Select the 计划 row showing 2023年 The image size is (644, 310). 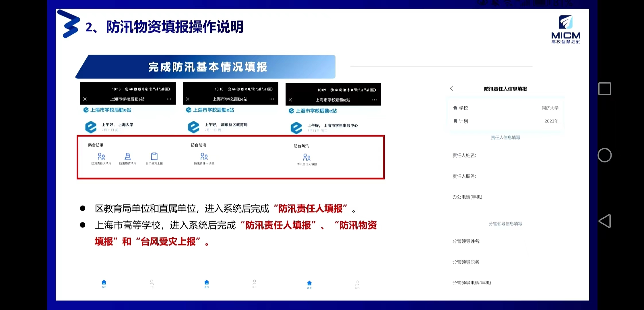pyautogui.click(x=505, y=121)
